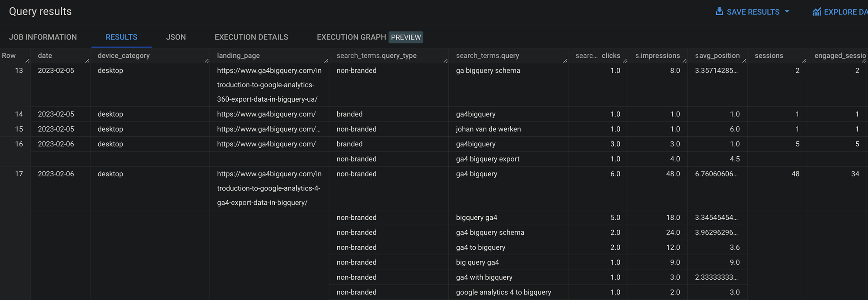This screenshot has width=868, height=300.
Task: Click the truncated landing page URL in row 15
Action: (x=269, y=129)
